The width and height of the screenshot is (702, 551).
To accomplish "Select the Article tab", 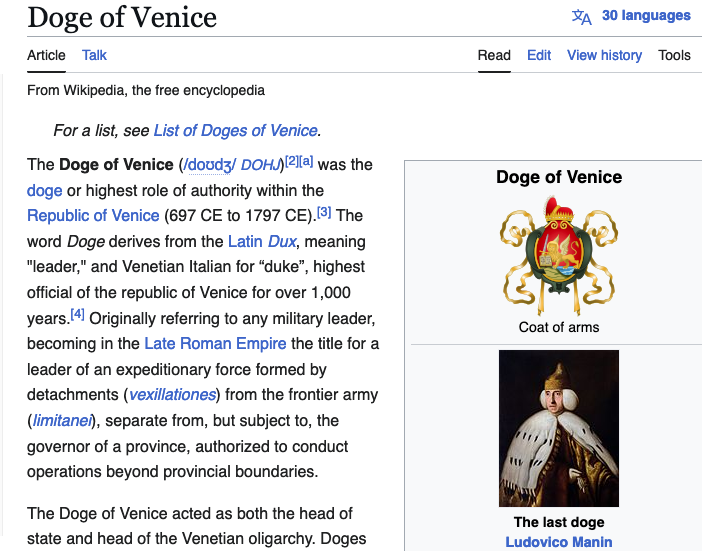I will coord(46,55).
